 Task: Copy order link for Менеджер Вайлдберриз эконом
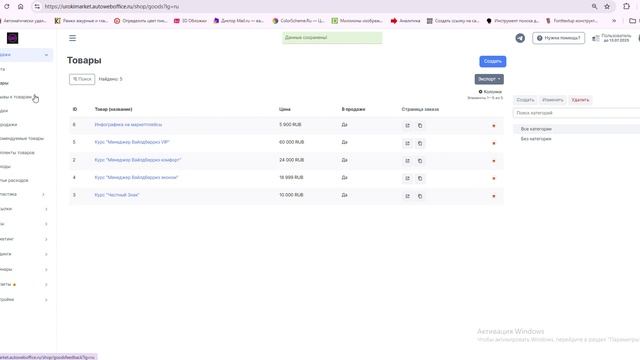pyautogui.click(x=420, y=178)
